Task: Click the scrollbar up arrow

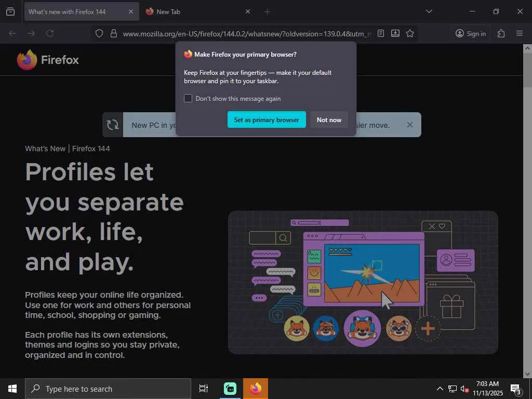Action: (x=527, y=48)
